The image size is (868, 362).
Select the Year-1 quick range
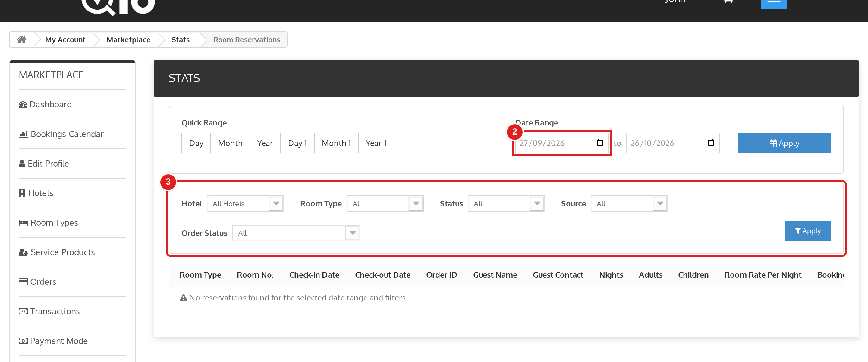click(376, 143)
